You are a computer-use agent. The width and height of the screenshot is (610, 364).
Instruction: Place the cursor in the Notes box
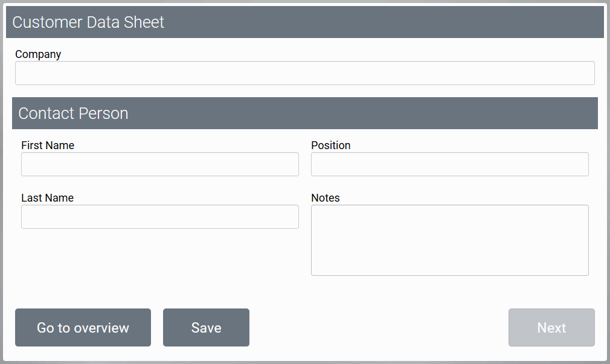[449, 240]
